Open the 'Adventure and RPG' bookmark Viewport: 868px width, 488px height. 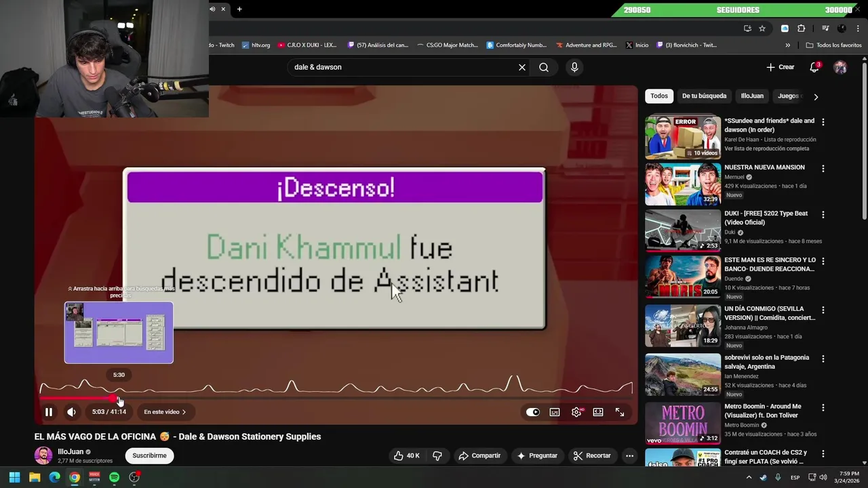coord(586,45)
